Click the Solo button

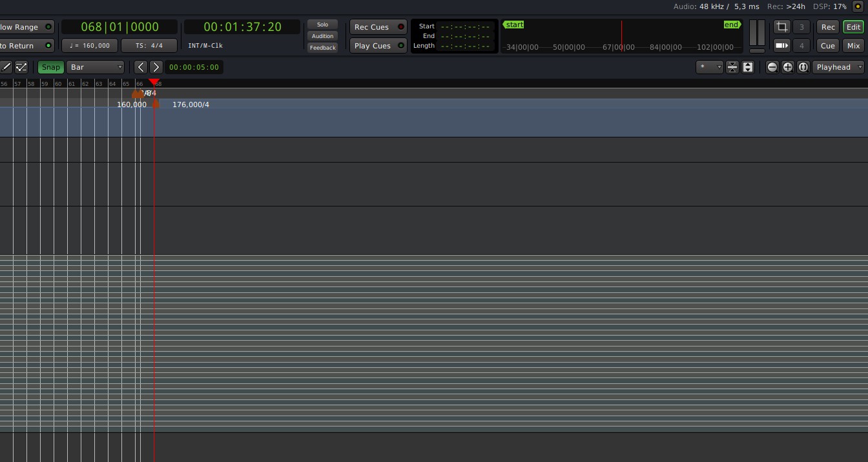tap(322, 25)
